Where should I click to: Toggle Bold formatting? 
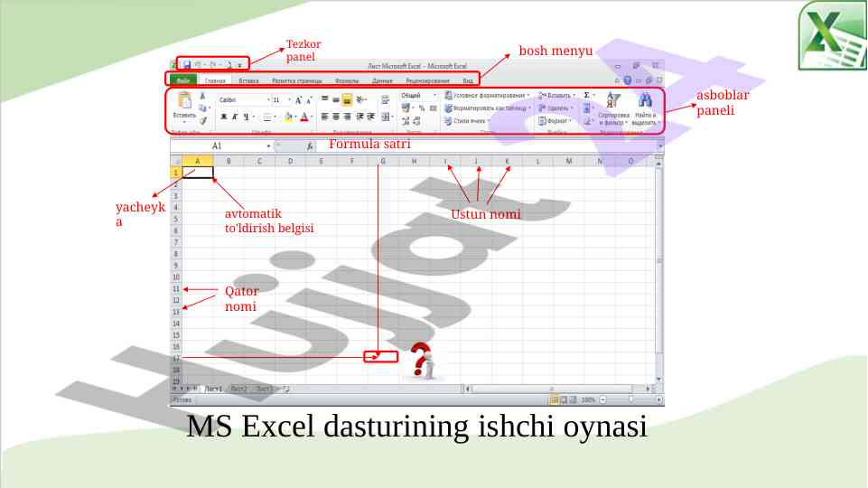click(x=224, y=117)
